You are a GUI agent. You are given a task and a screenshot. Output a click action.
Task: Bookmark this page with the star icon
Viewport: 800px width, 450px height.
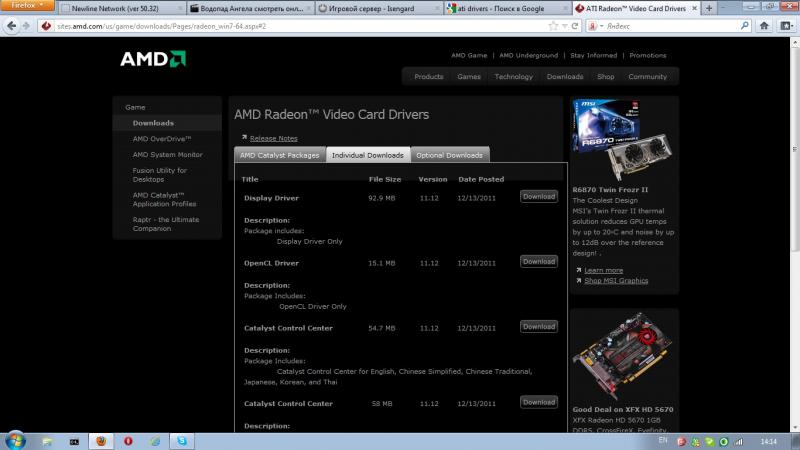pos(553,26)
